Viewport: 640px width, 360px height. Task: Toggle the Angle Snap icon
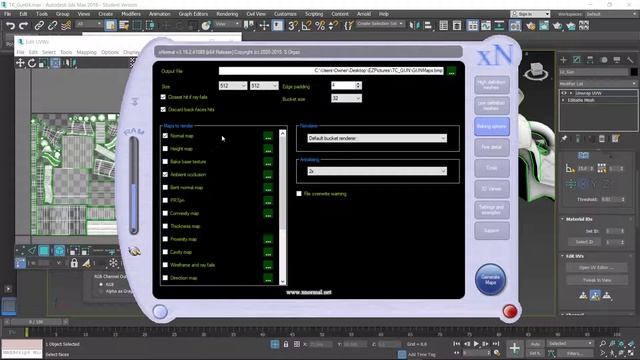[306, 26]
